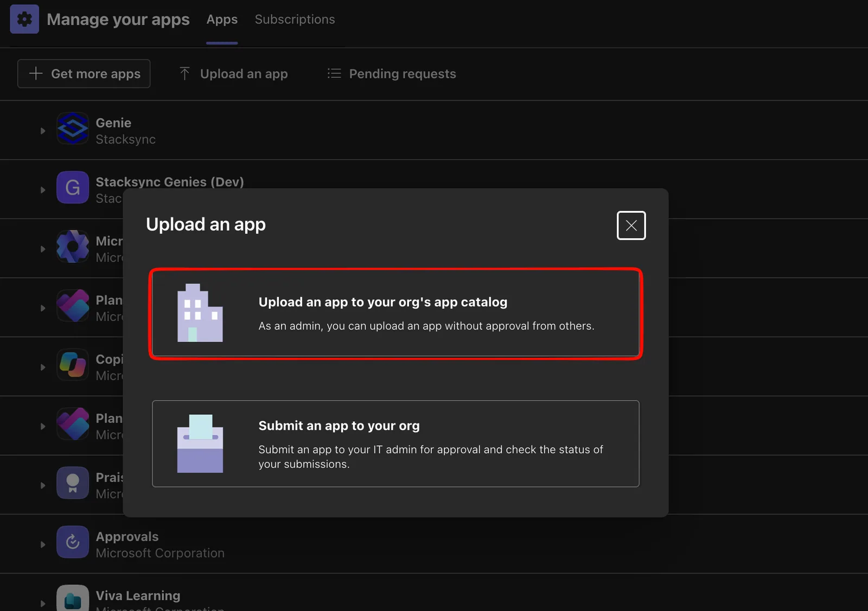Select the Apps tab

222,20
